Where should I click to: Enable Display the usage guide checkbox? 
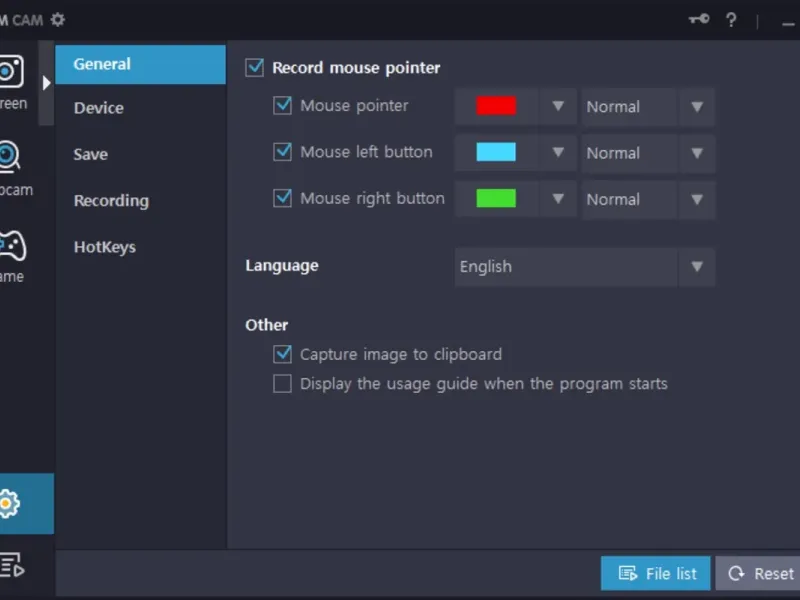(x=282, y=383)
